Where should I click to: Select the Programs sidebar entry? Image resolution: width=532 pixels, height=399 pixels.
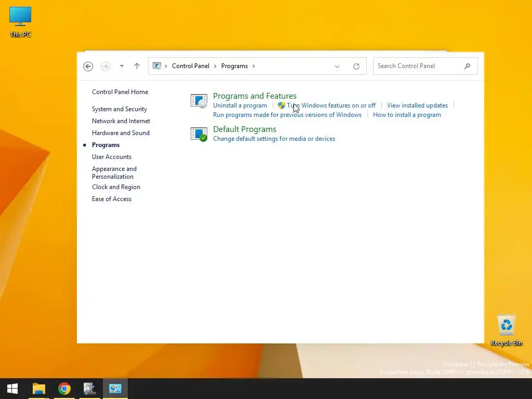pyautogui.click(x=106, y=145)
